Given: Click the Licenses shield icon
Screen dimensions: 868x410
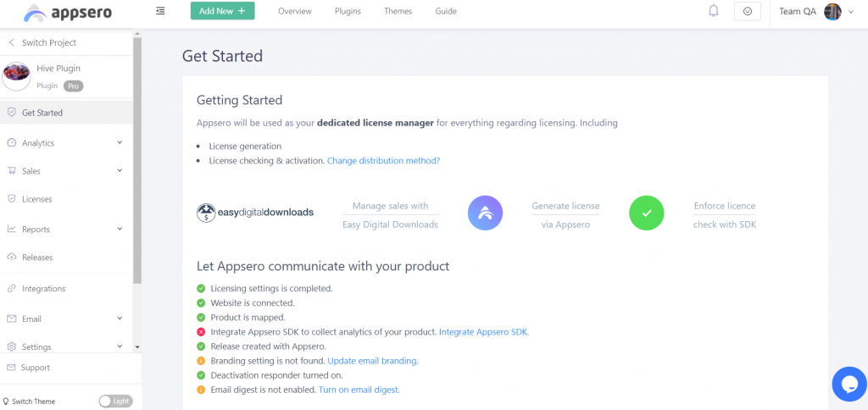Looking at the screenshot, I should point(12,198).
